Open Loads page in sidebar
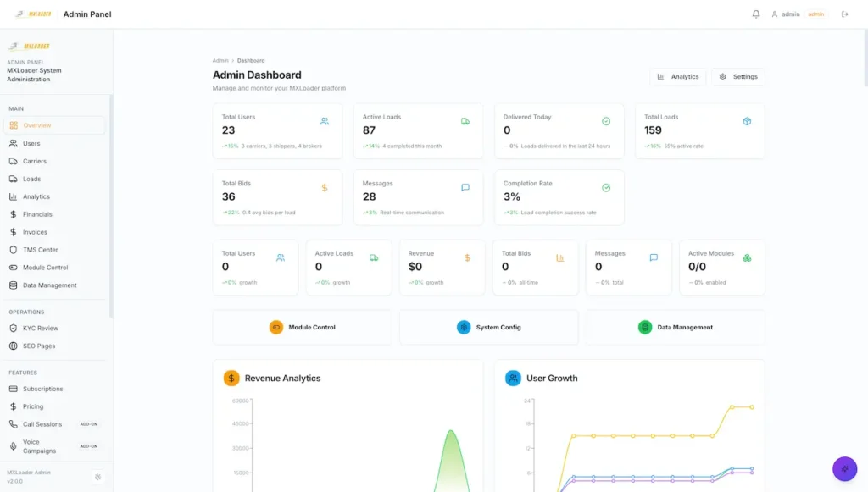Viewport: 868px width, 492px height. pyautogui.click(x=54, y=179)
